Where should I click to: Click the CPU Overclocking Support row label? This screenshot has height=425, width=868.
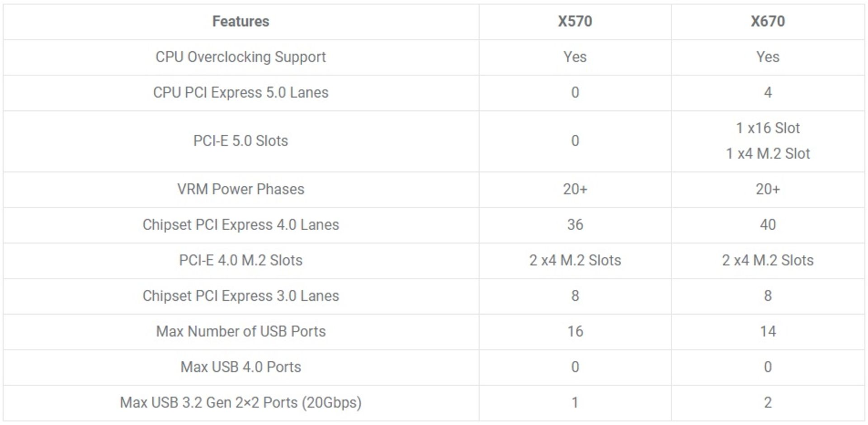241,57
